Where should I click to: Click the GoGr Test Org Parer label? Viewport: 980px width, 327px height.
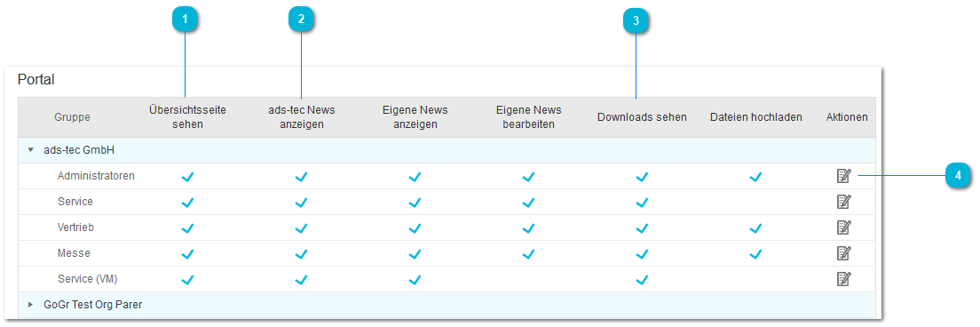93,305
